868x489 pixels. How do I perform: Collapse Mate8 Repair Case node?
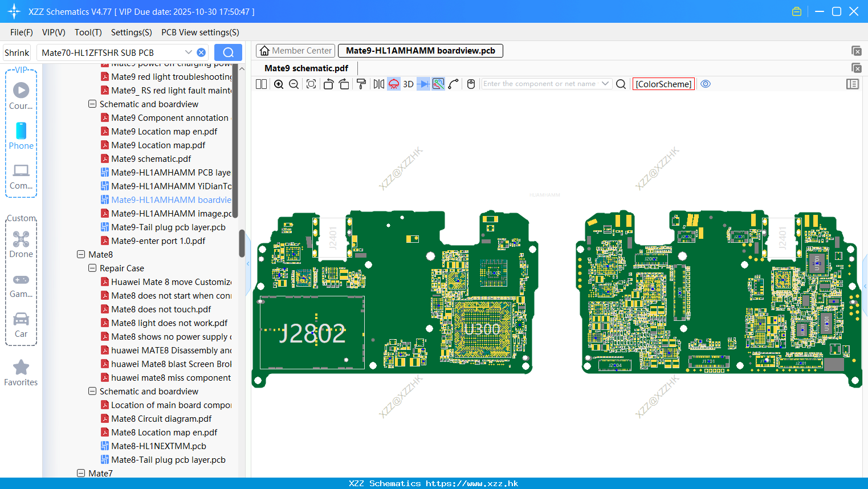click(92, 268)
